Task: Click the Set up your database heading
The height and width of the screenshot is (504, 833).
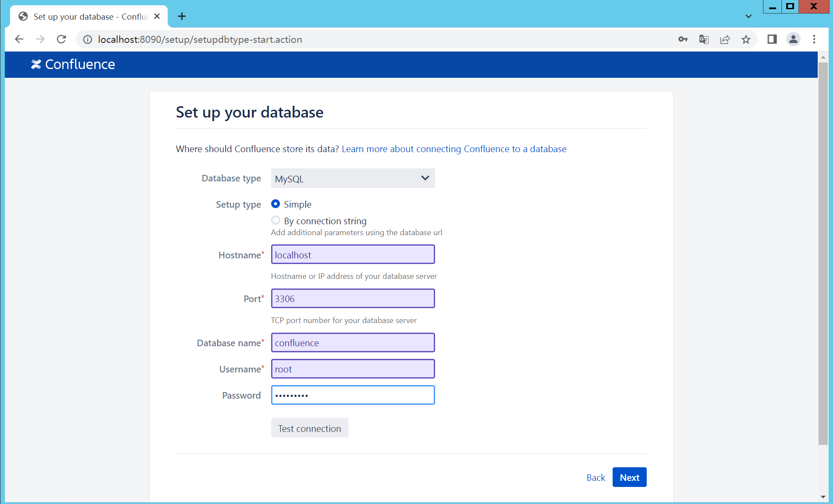Action: coord(250,112)
